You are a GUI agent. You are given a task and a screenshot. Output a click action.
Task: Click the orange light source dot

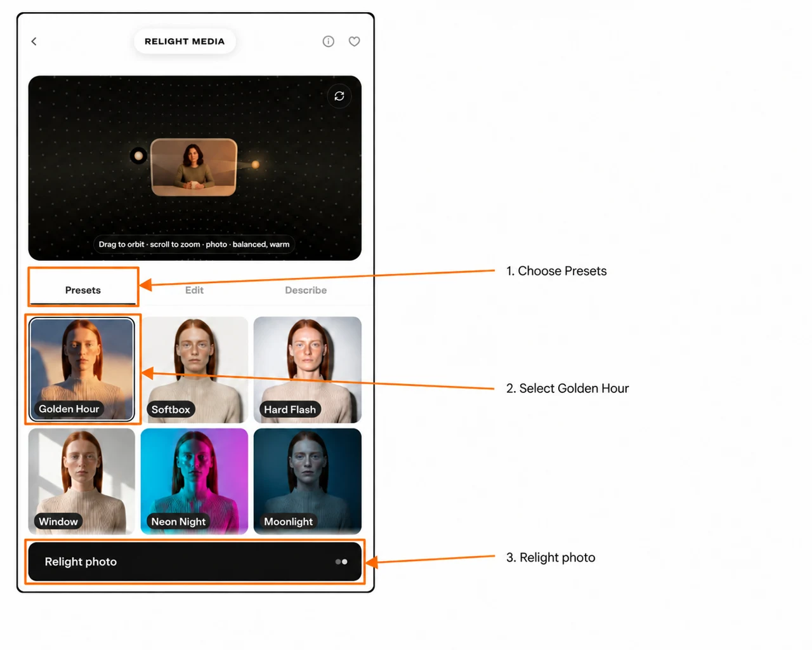(255, 164)
